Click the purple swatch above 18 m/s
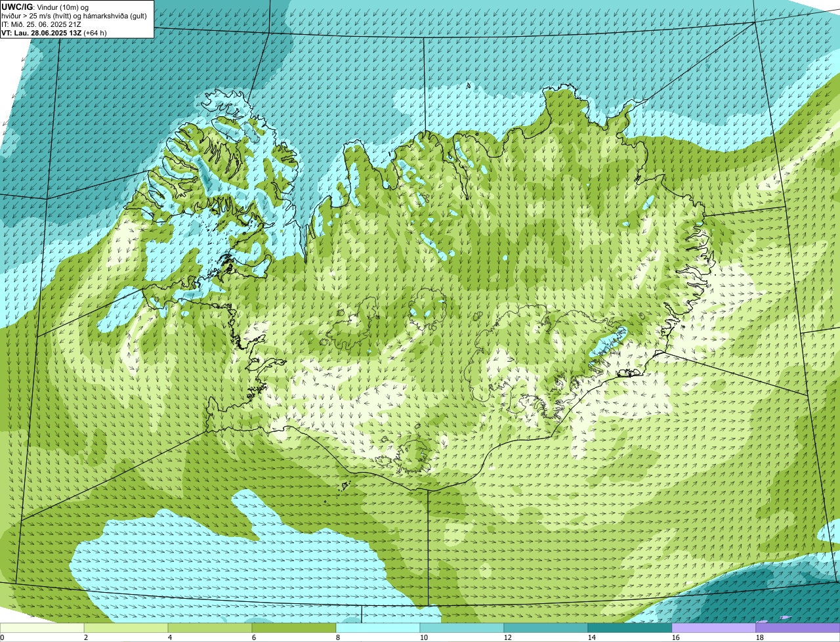 (x=798, y=628)
